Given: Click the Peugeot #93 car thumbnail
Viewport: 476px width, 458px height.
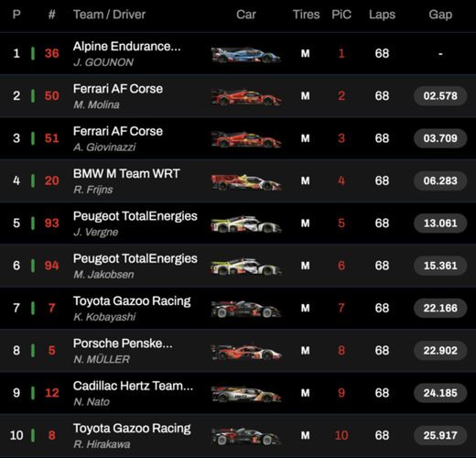Looking at the screenshot, I should (246, 224).
